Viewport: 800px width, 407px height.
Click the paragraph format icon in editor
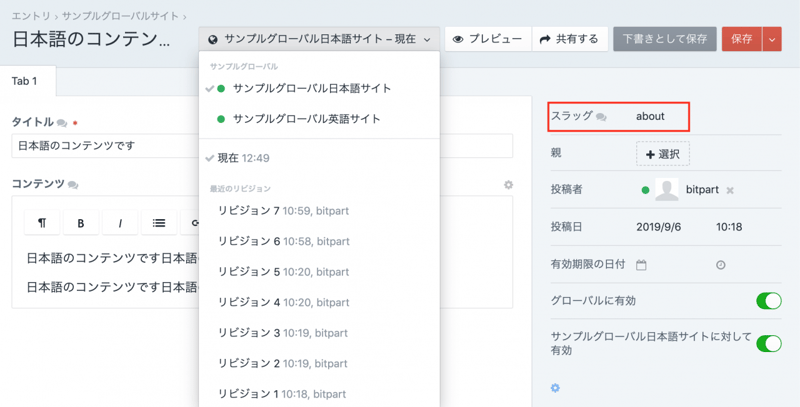tap(42, 223)
